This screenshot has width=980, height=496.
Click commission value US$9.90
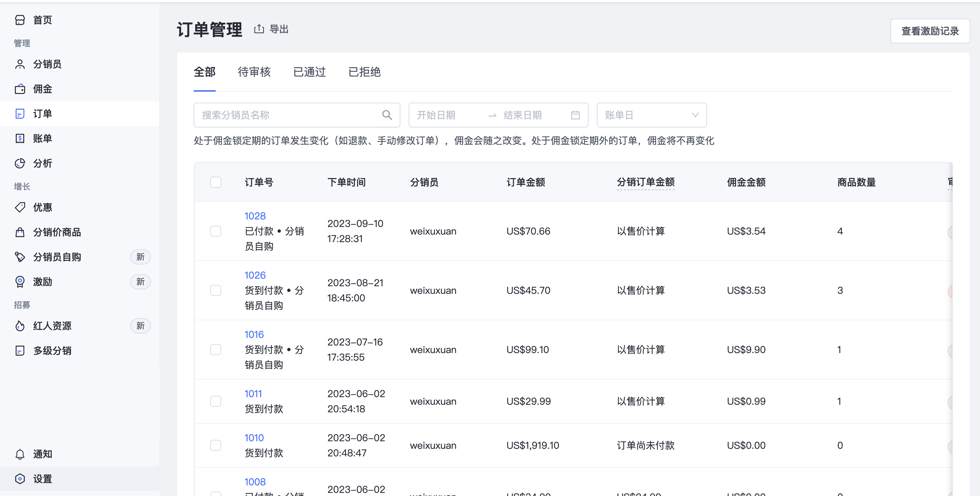[x=746, y=350]
